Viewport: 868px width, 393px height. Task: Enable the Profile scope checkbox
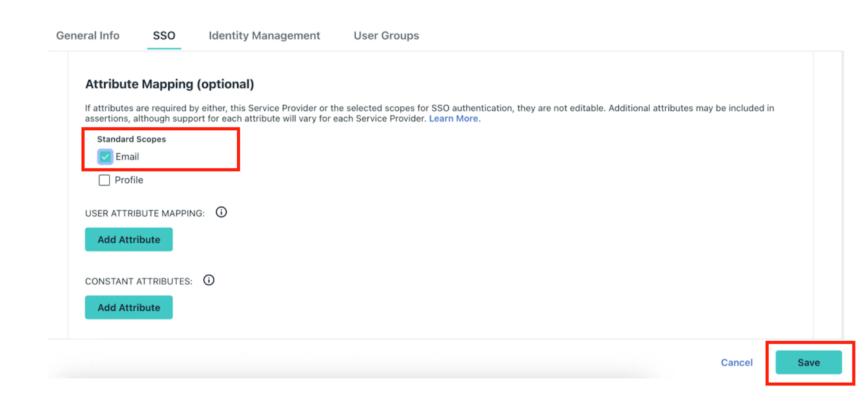coord(104,180)
